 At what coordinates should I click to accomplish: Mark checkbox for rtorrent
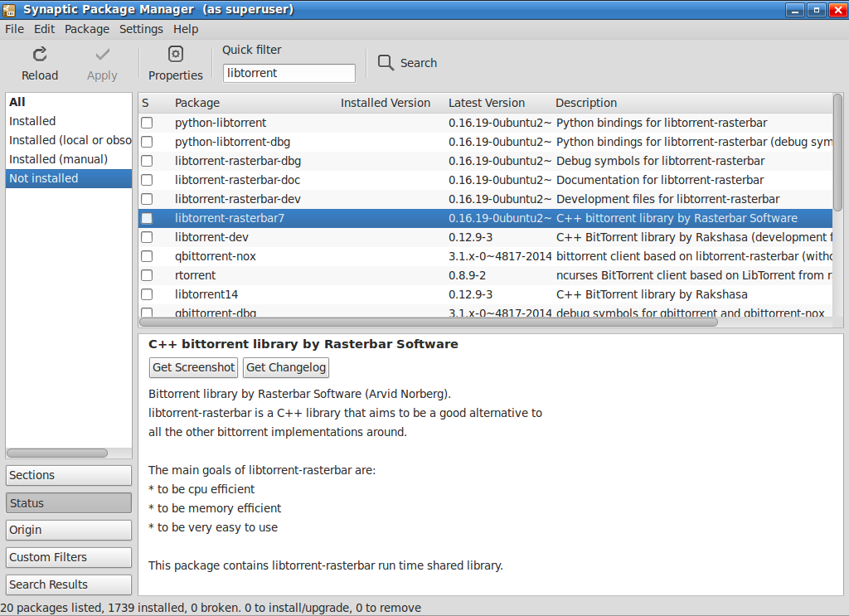tap(147, 275)
